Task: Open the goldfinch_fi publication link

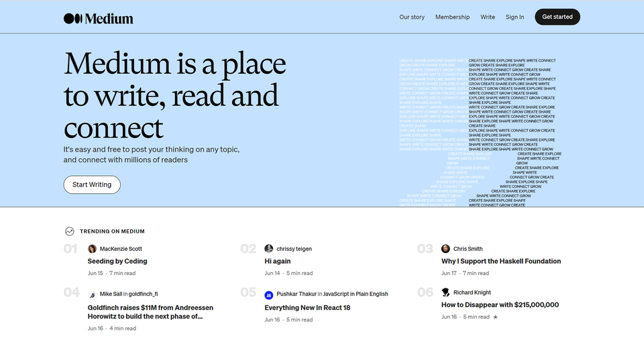Action: click(143, 294)
